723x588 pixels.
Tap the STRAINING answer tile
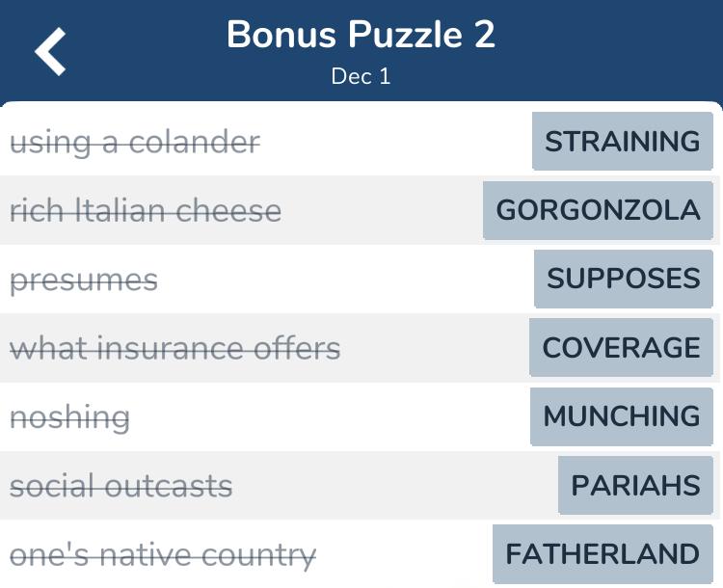point(623,141)
